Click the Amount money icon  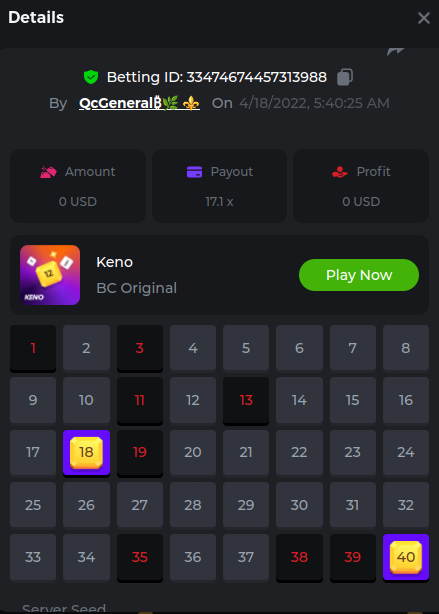coord(48,172)
